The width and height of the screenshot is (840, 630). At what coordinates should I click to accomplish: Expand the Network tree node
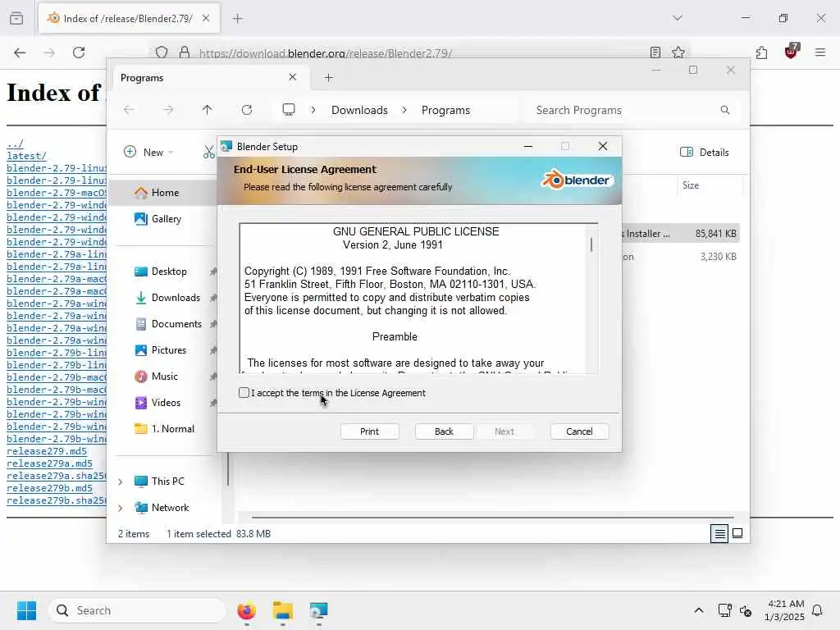pos(121,508)
